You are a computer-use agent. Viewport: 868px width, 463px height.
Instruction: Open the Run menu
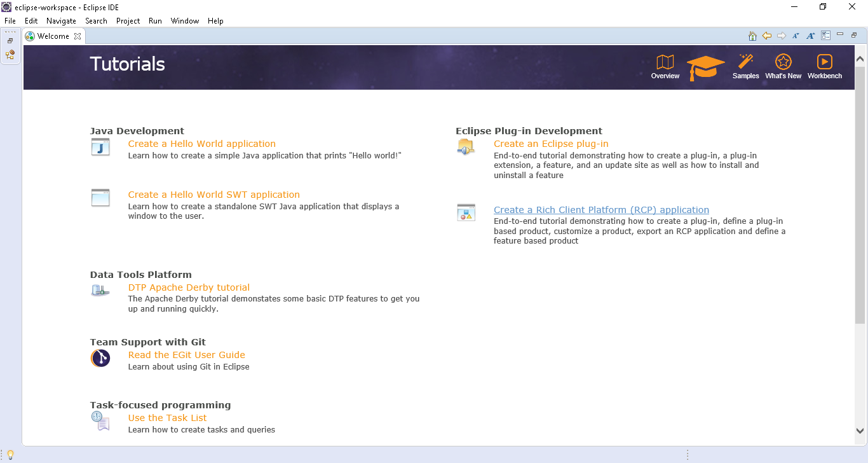[x=155, y=21]
